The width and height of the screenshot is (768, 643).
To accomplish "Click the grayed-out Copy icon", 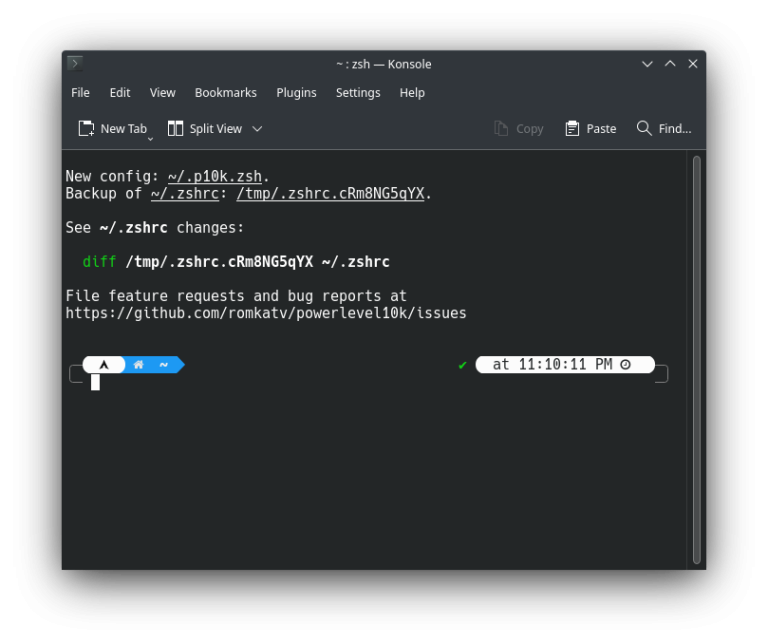I will point(501,129).
